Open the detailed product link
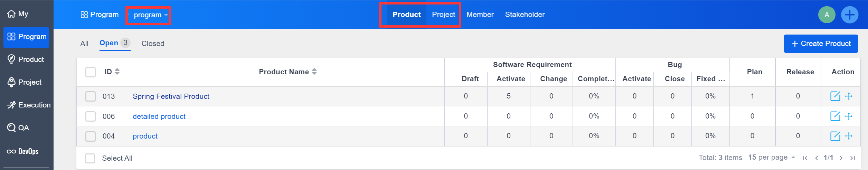This screenshot has width=868, height=170. point(159,116)
